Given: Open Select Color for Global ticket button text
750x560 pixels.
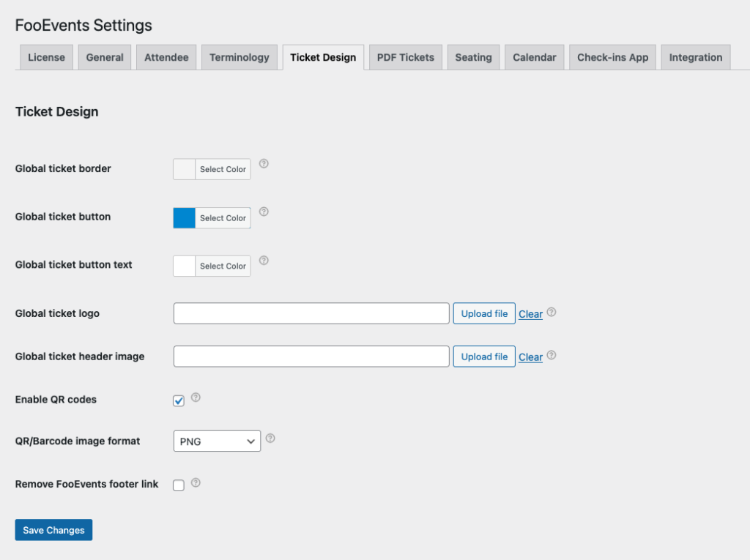Looking at the screenshot, I should tap(223, 266).
